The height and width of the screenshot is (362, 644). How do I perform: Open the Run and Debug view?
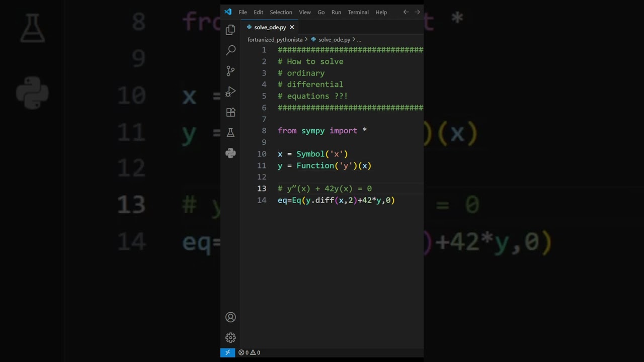point(230,92)
